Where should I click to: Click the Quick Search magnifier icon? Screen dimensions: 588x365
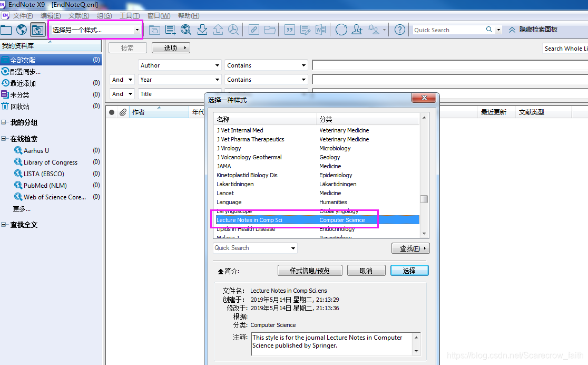coord(488,30)
